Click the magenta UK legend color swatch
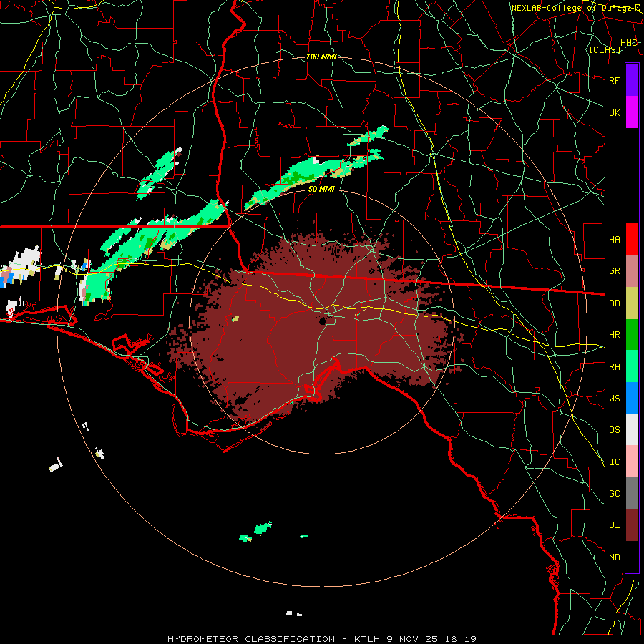This screenshot has height=644, width=644. [632, 112]
